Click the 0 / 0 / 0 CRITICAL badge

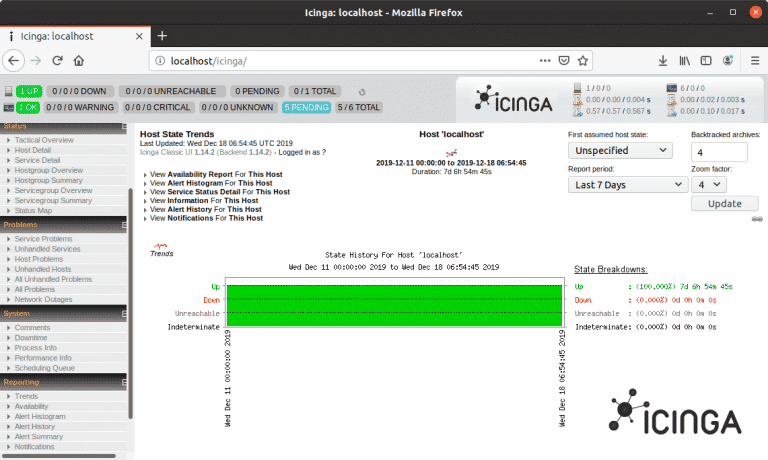[x=158, y=107]
